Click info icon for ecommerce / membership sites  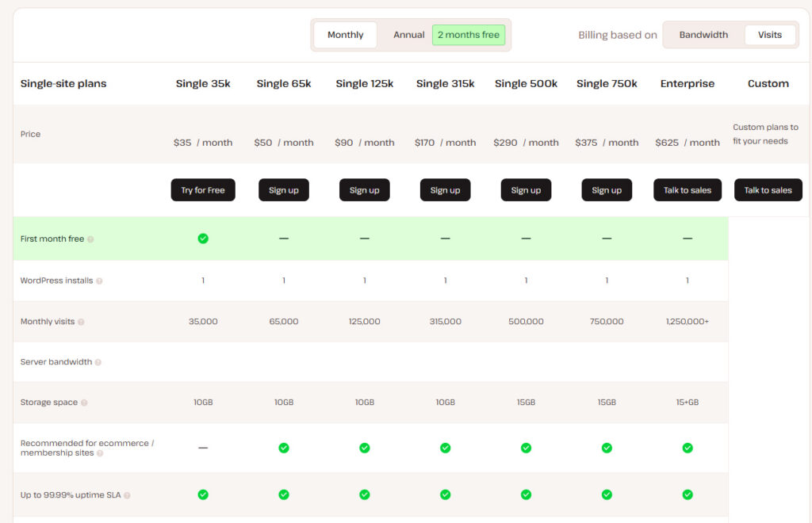(101, 453)
